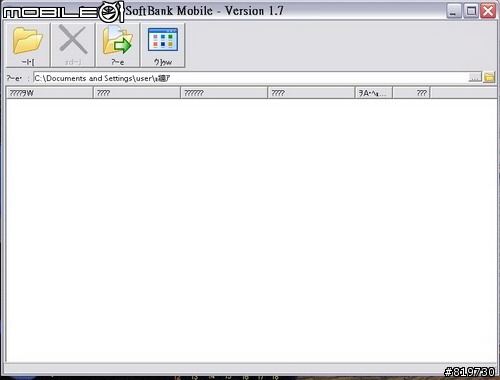500x380 pixels.
Task: Sort by first column header ending in W
Action: pos(49,93)
